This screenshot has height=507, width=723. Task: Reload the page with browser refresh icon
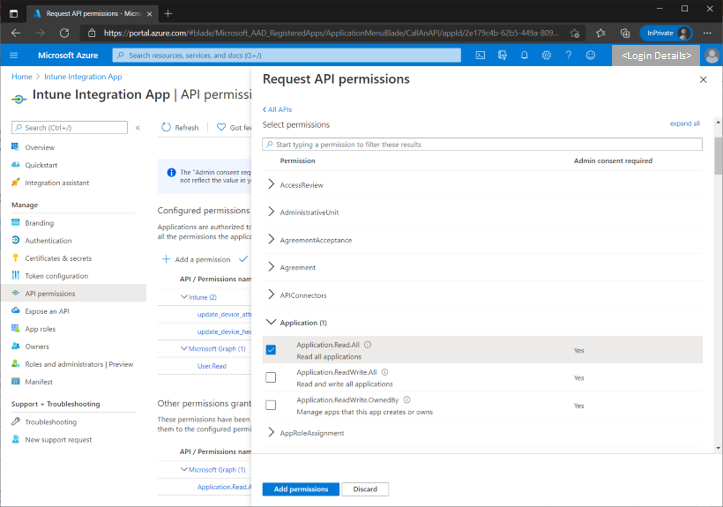point(65,33)
